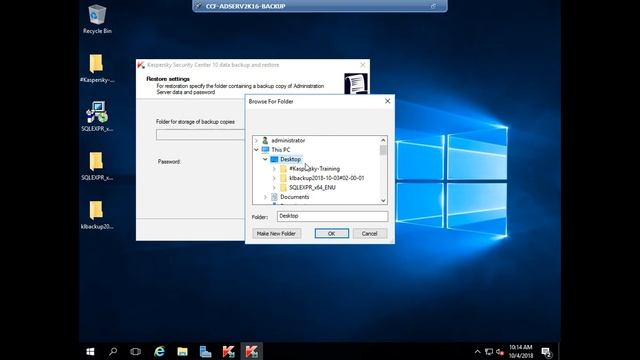The width and height of the screenshot is (640, 360).
Task: Click the folder tree scrollbar thumb
Action: [383, 150]
